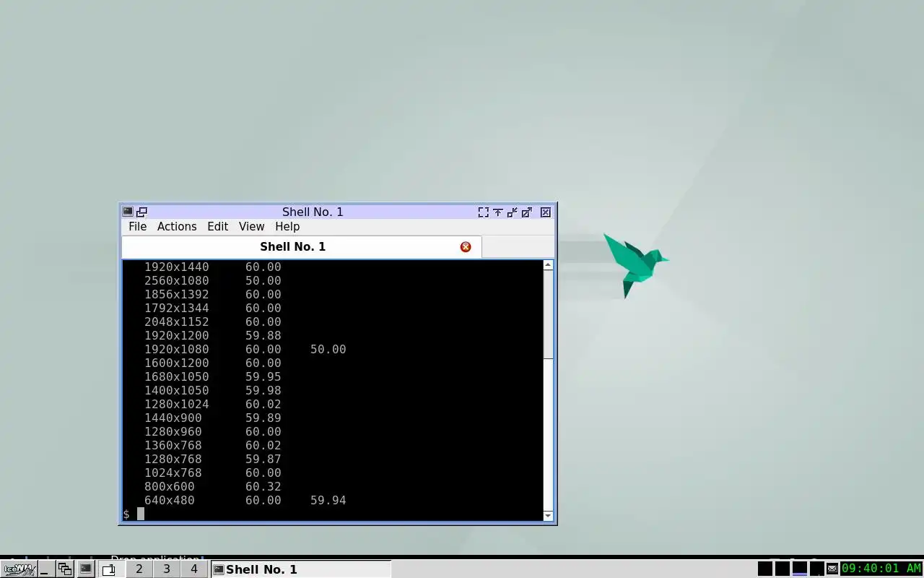Click the terminal prompt cursor
The image size is (924, 578).
click(x=141, y=514)
